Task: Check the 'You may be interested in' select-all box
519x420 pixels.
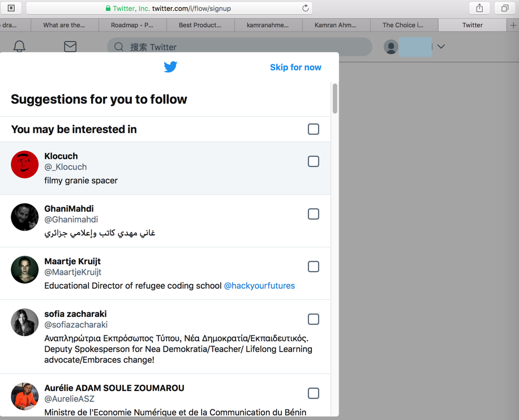Action: point(314,129)
